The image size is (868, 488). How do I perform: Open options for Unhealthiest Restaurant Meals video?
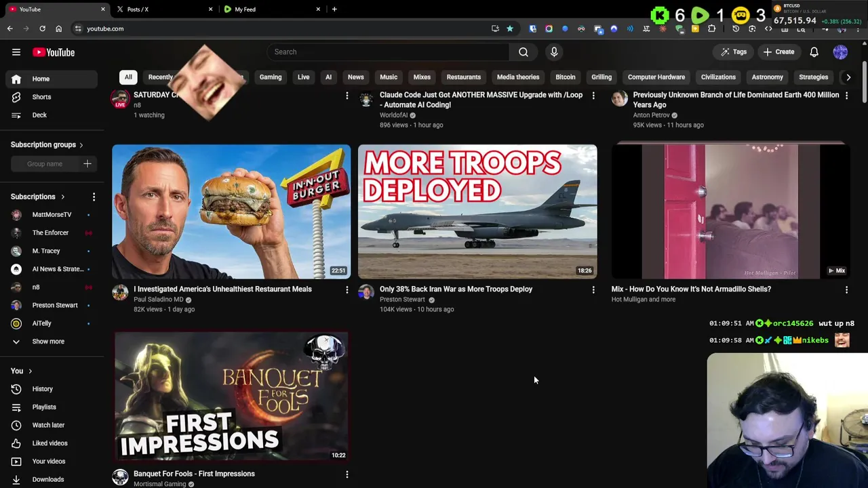[x=347, y=290]
